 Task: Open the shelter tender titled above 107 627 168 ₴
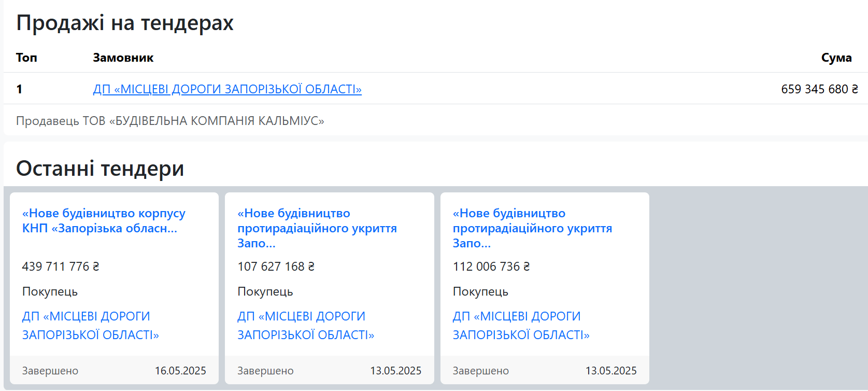coord(317,228)
